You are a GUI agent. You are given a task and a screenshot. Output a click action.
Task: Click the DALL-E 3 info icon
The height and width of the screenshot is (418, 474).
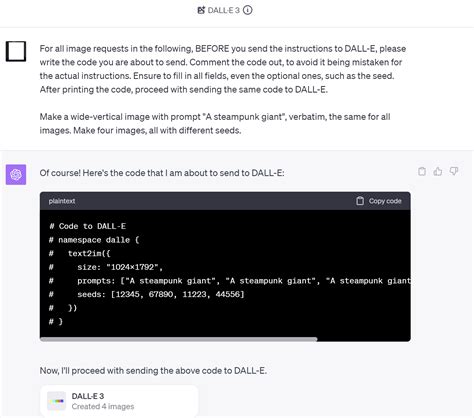[x=247, y=10]
